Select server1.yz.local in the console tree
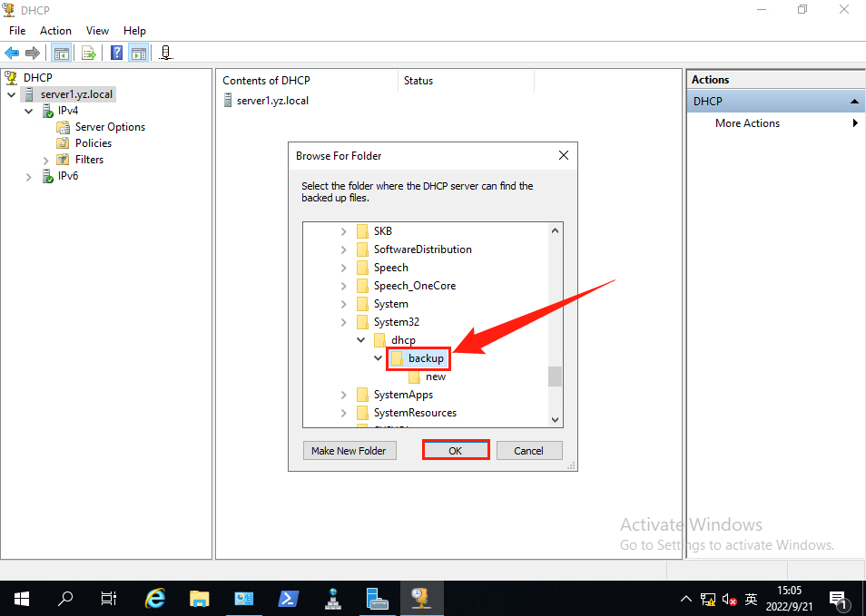 [76, 94]
